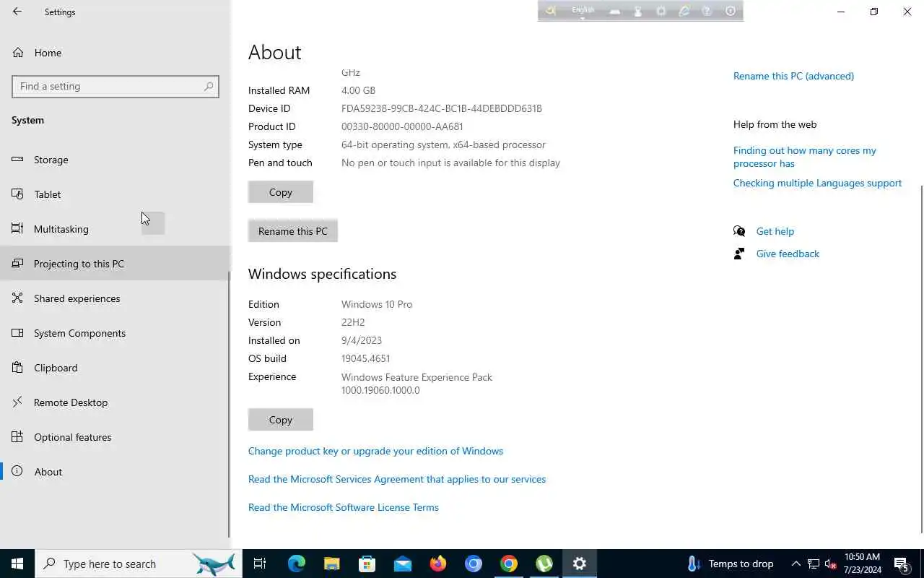Click the Get help link
The image size is (924, 578).
point(775,231)
